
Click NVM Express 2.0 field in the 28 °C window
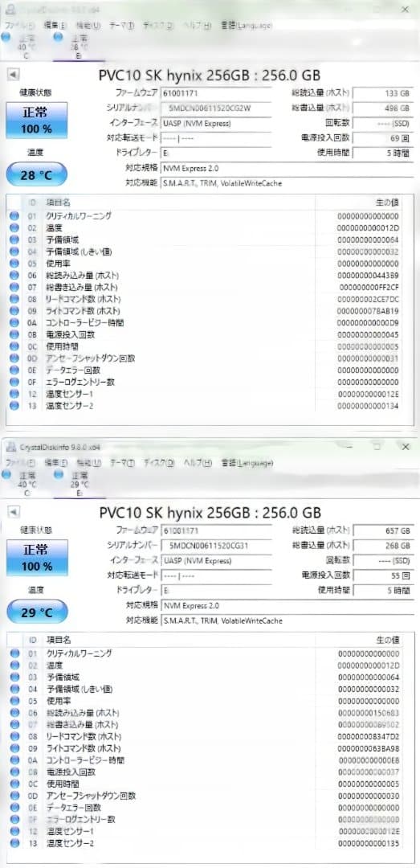click(287, 167)
